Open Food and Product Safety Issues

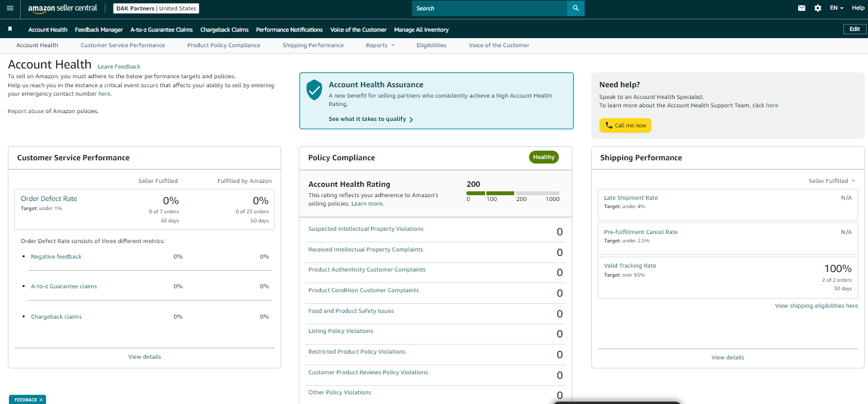pyautogui.click(x=351, y=311)
